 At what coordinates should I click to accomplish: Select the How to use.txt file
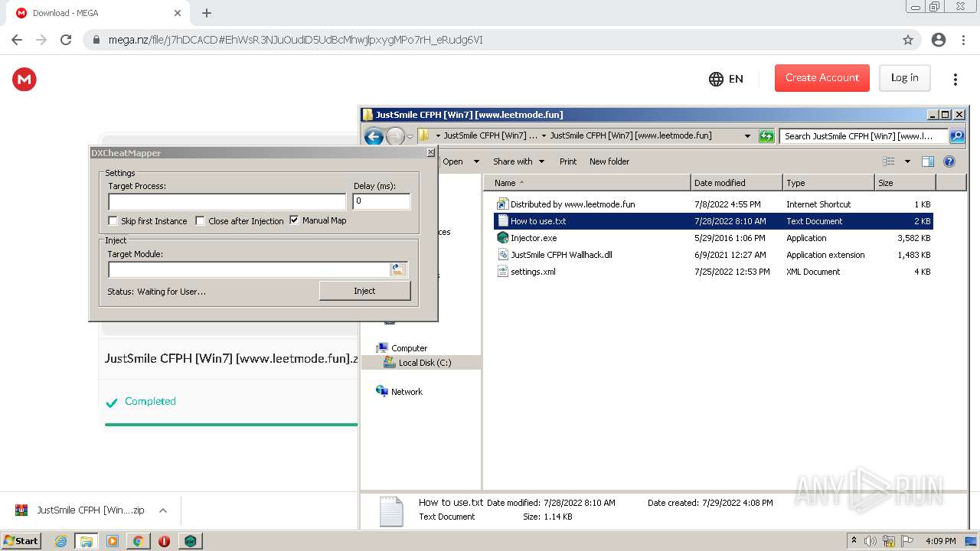(x=713, y=221)
